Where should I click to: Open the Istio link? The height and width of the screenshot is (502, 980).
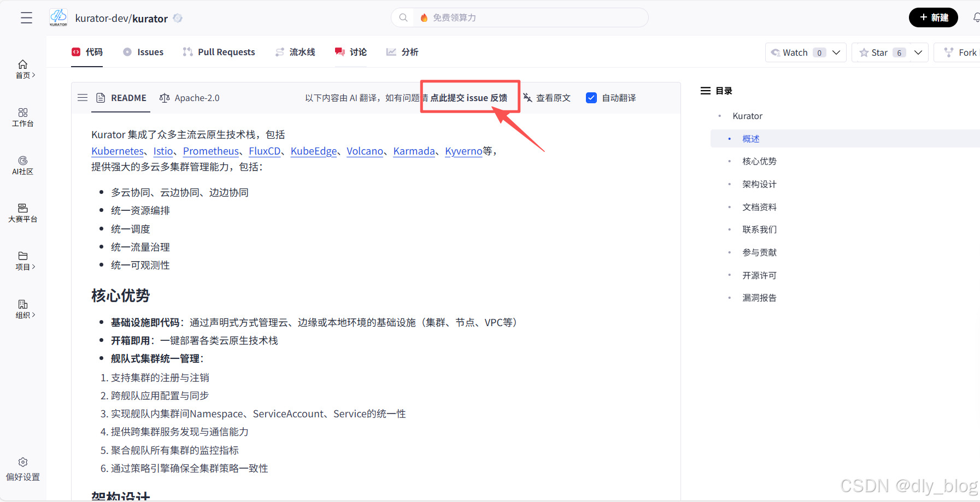(163, 151)
